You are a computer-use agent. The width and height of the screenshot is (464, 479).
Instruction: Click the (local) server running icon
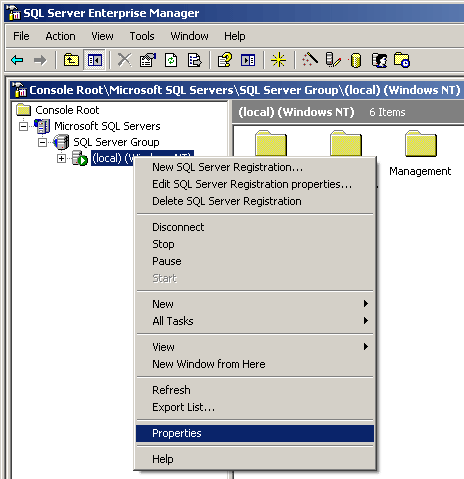(80, 158)
